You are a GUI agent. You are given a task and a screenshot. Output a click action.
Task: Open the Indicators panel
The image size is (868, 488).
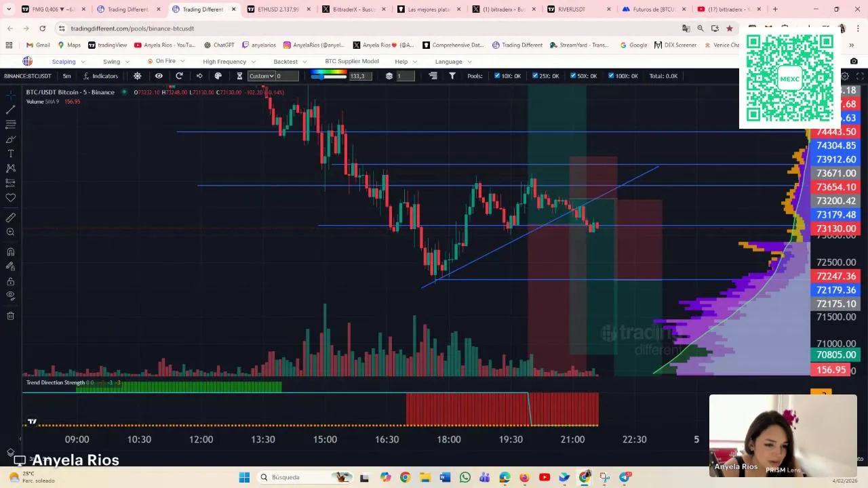tap(100, 76)
